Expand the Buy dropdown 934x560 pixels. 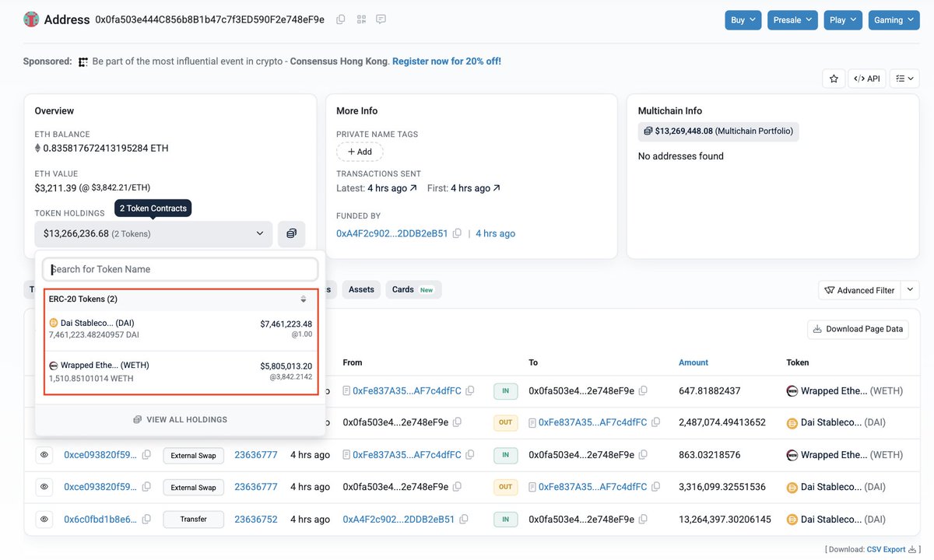coord(743,20)
